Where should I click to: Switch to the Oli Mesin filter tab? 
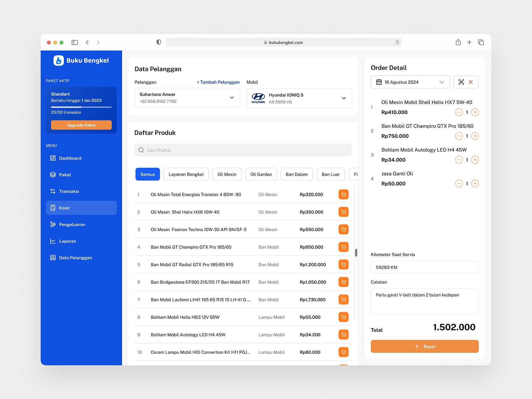click(227, 174)
